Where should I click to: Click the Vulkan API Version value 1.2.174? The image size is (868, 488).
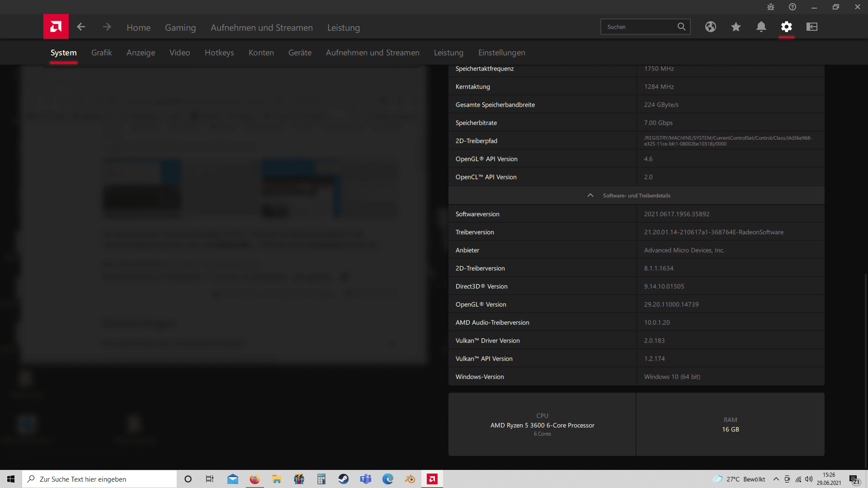point(654,358)
